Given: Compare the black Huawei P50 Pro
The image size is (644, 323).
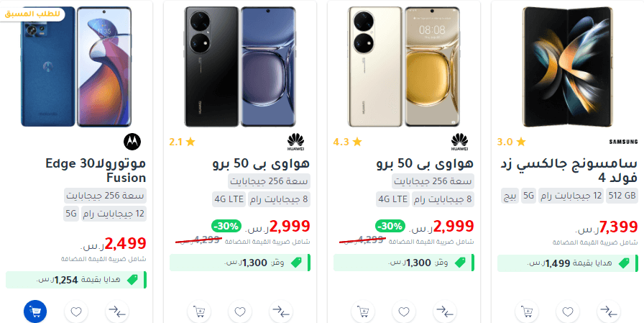Looking at the screenshot, I should pos(281,311).
